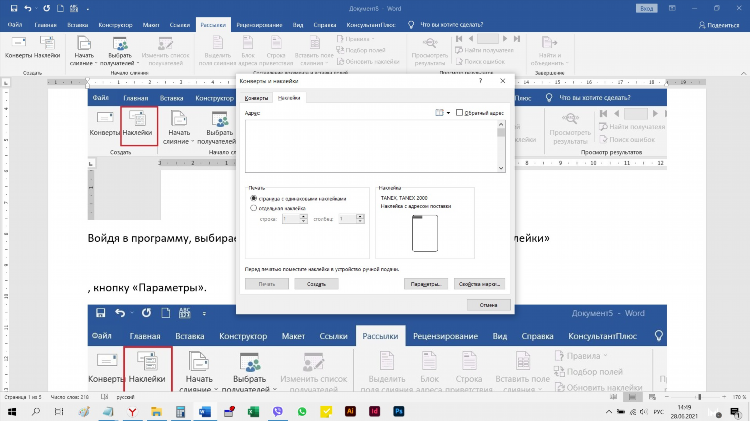Switch to Read Mode view in status bar

(x=614, y=397)
